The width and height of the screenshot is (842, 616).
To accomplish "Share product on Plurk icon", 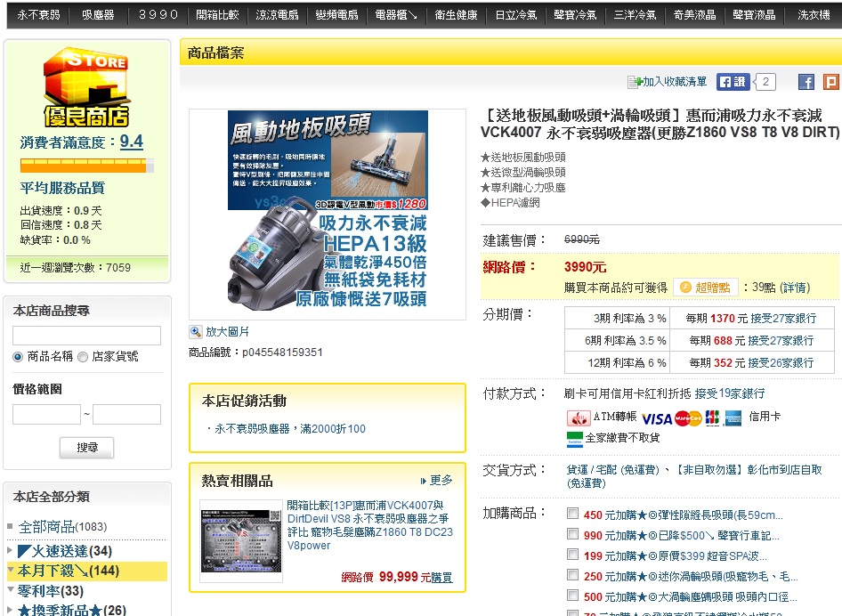I will (x=830, y=82).
